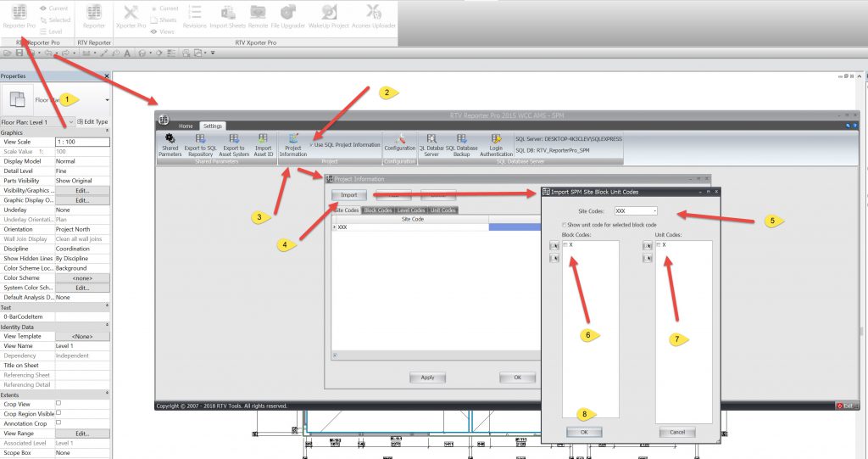Click the Login Authentication icon
Screen dimensions: 868x459
pos(496,139)
